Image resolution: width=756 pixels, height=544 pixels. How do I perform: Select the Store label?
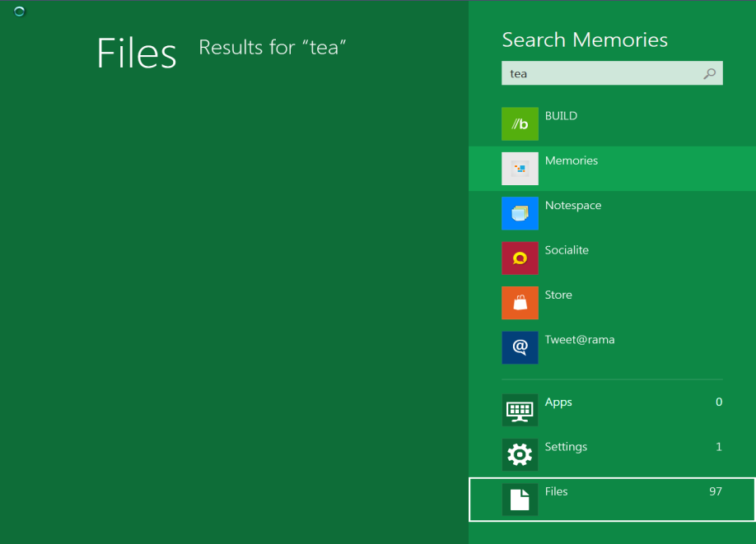tap(558, 295)
